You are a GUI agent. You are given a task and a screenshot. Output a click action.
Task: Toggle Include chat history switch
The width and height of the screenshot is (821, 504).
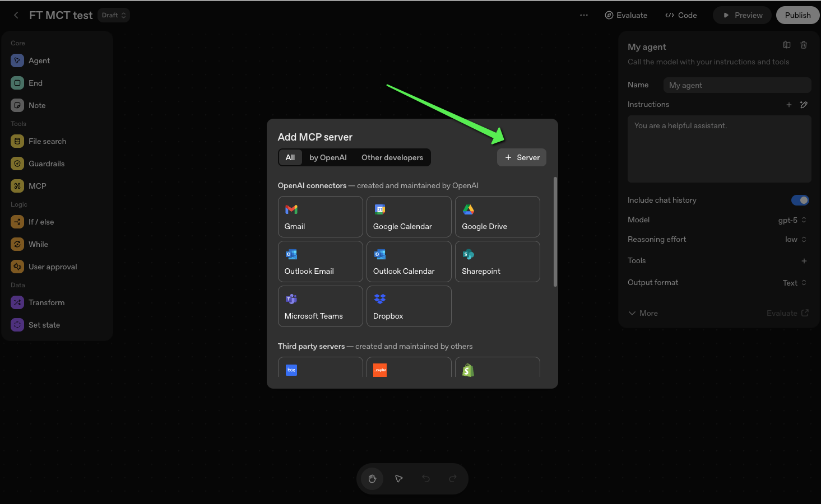[800, 200]
